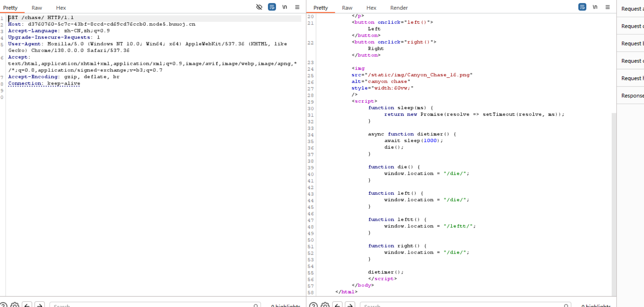Click the 'Accept-Language: zh-CN,zh;q=0.9' line

click(59, 31)
